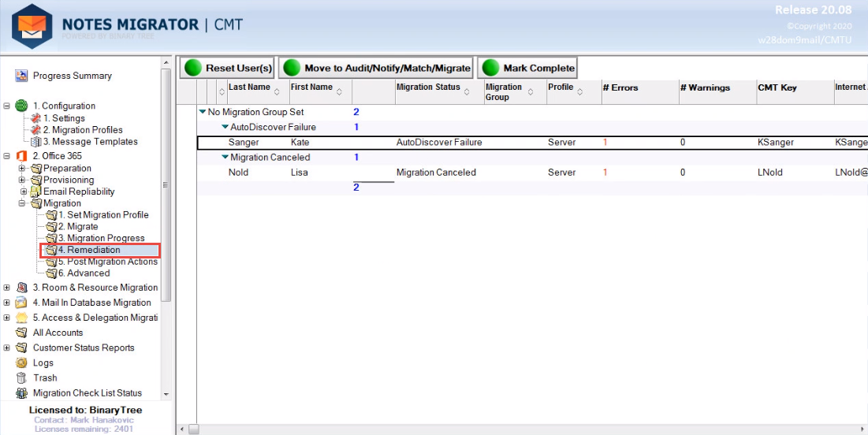This screenshot has width=868, height=435.
Task: Open 5. Post Migration Actions
Action: point(108,261)
